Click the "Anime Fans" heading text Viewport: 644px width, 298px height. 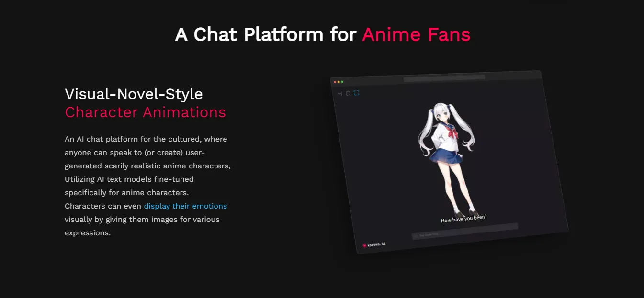point(416,34)
